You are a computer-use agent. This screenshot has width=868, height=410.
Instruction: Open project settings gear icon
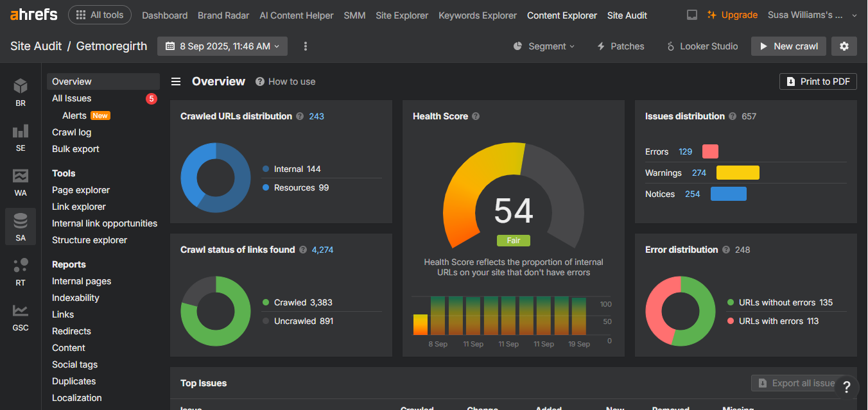[x=844, y=46]
